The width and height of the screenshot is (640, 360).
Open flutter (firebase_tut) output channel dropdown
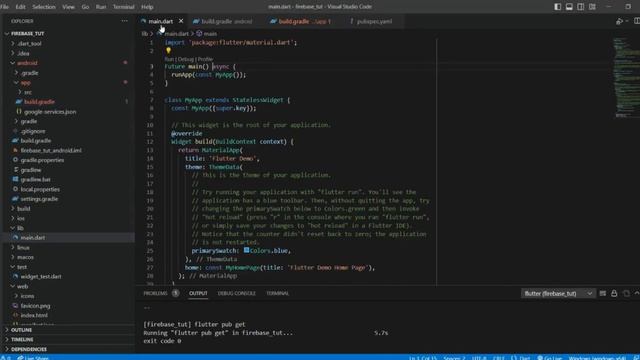pos(558,293)
